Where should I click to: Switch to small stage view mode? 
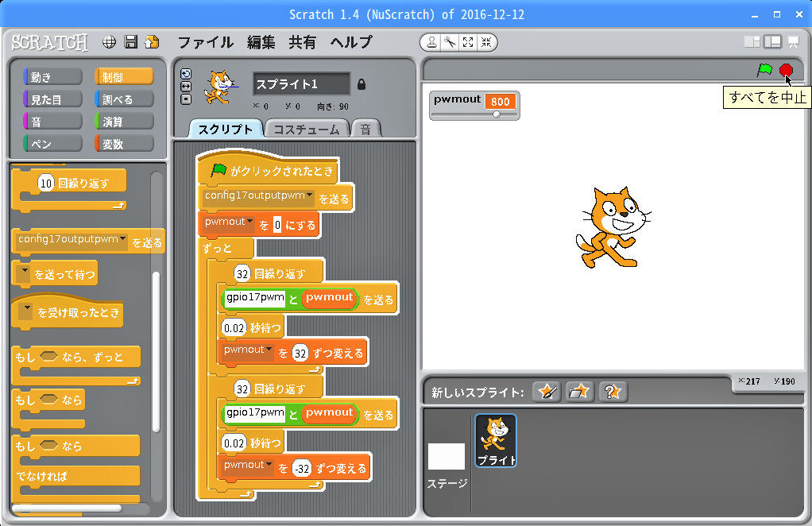pos(752,42)
